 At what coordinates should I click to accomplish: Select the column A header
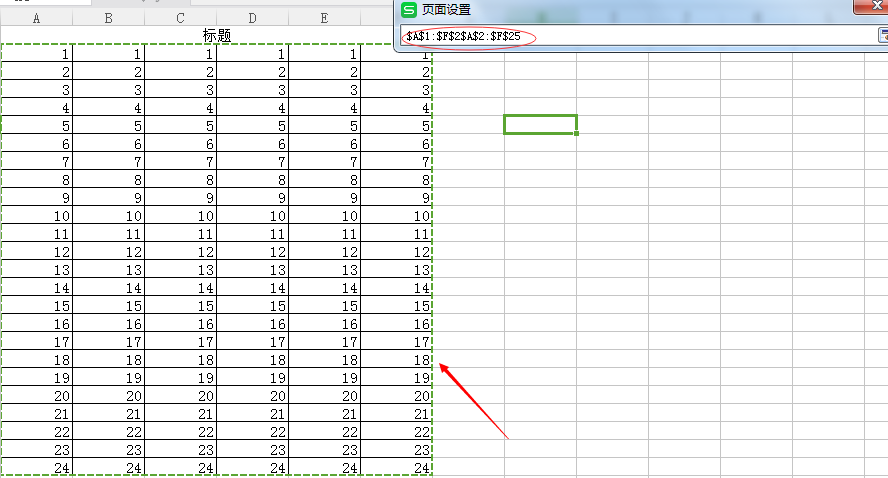point(36,18)
